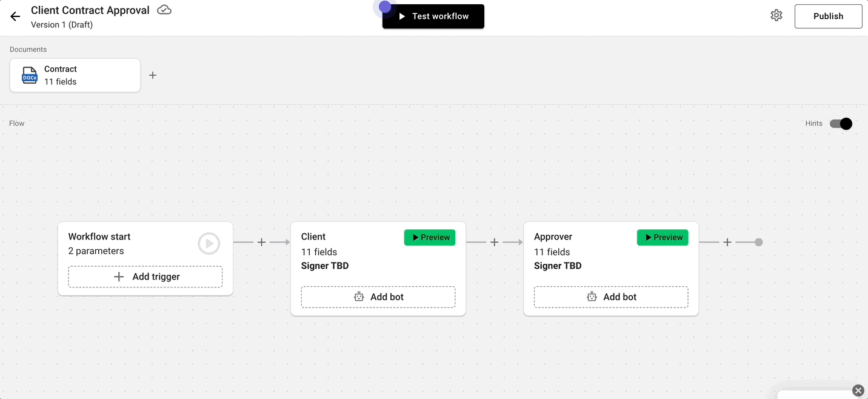Add step between Workflow start and Client
Viewport: 868px width, 399px height.
tap(261, 242)
